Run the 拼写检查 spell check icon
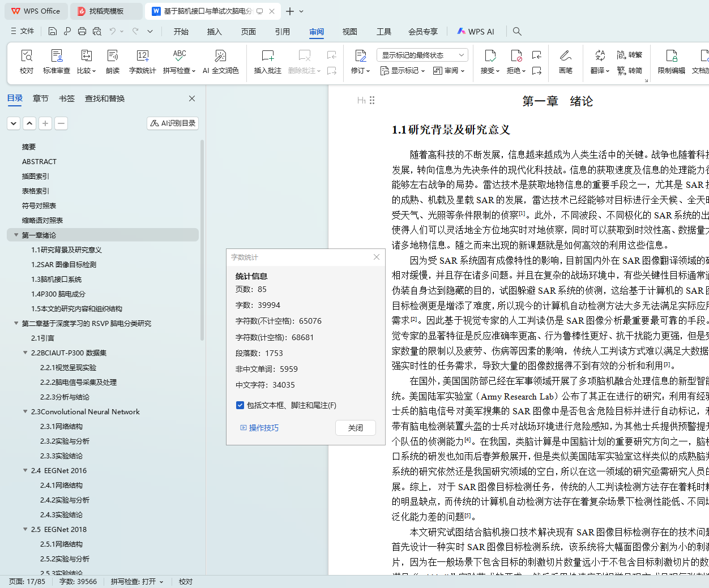The image size is (709, 588). coord(180,55)
